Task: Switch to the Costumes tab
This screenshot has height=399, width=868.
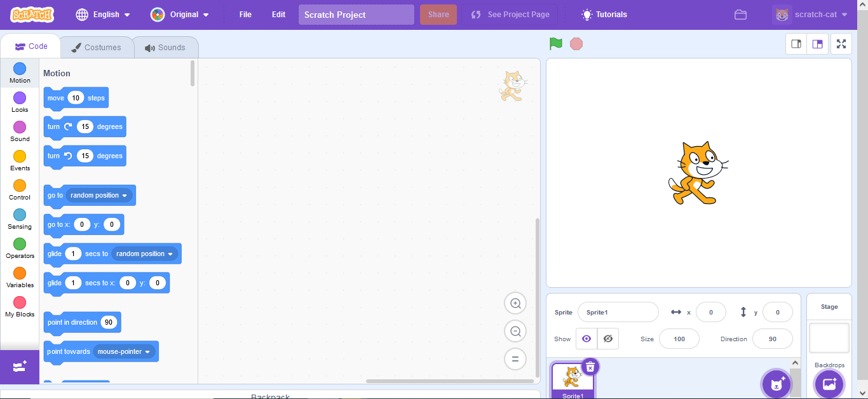Action: coord(97,48)
